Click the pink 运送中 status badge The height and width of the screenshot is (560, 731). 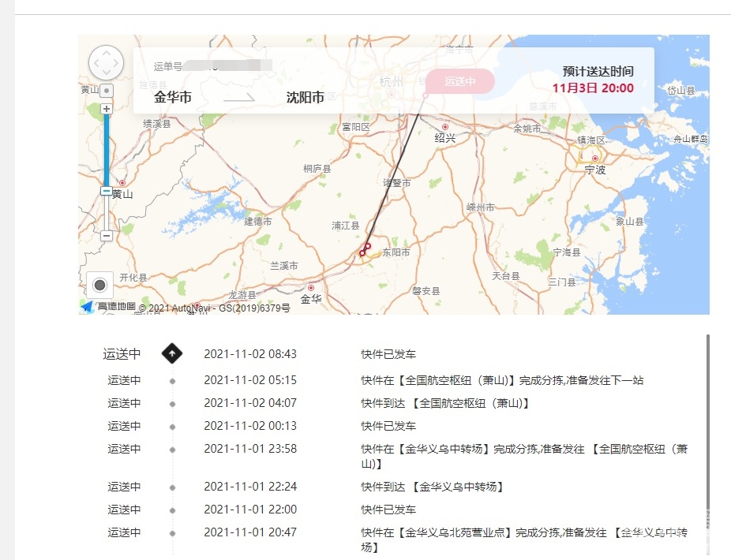(460, 81)
